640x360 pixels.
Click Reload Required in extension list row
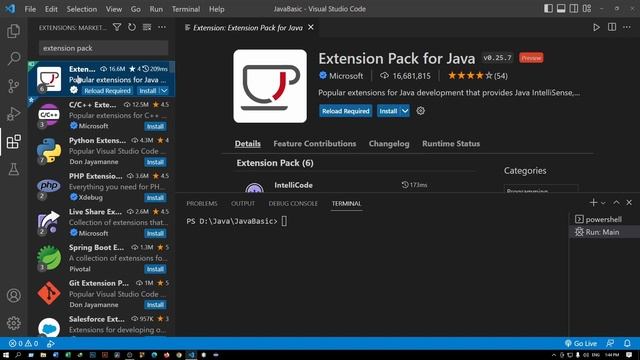107,91
